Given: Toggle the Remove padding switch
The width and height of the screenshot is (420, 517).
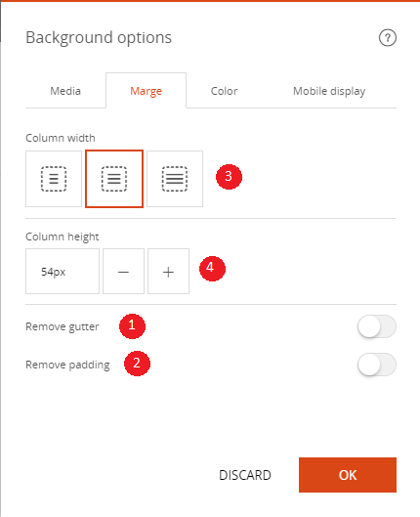Looking at the screenshot, I should click(x=377, y=365).
